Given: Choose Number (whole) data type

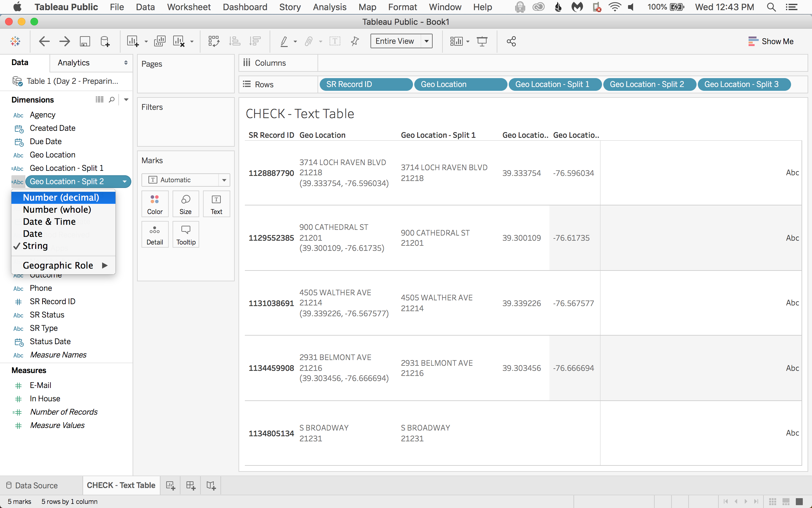Looking at the screenshot, I should tap(63, 210).
